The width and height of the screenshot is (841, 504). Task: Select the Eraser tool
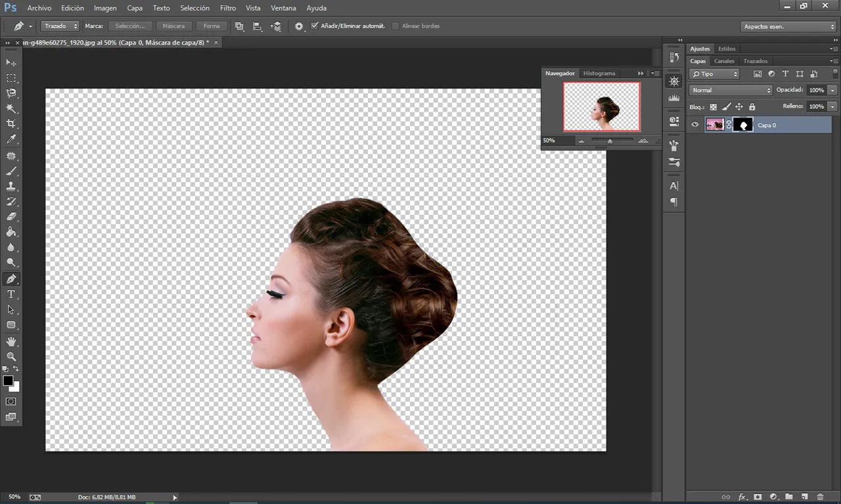(x=11, y=216)
